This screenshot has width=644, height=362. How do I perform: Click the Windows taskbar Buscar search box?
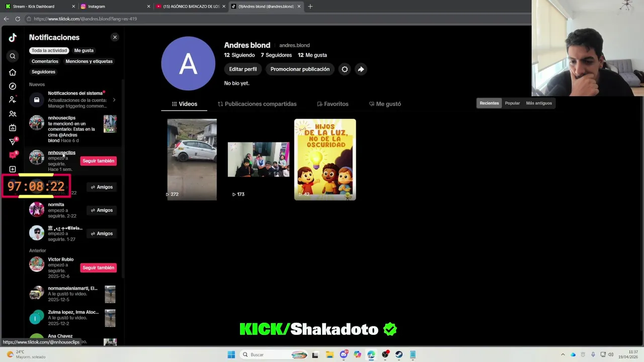(x=273, y=354)
